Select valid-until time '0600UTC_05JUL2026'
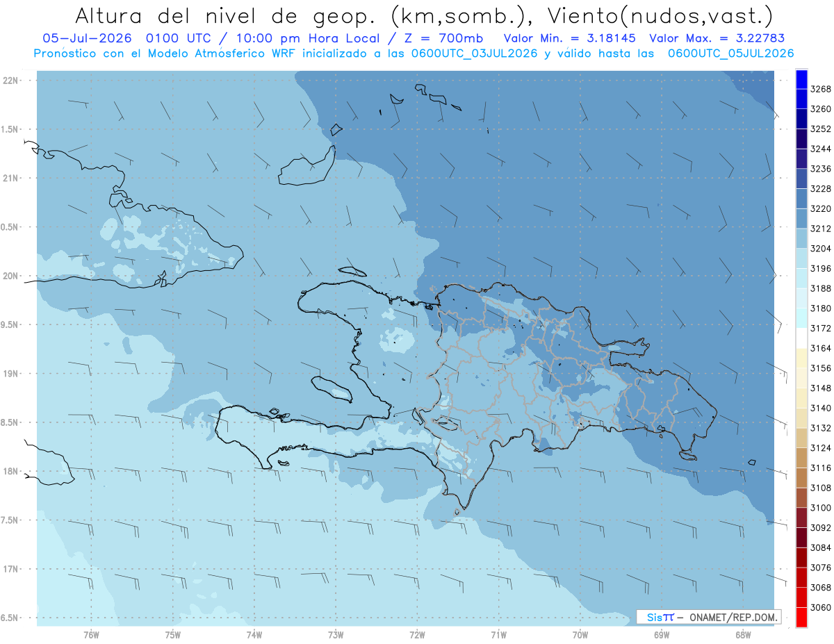This screenshot has height=644, width=834. [x=730, y=53]
